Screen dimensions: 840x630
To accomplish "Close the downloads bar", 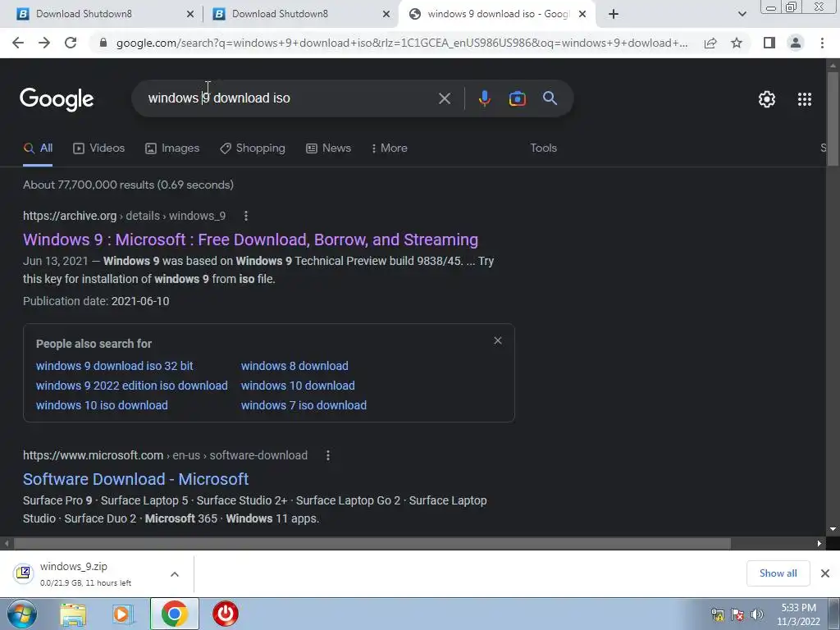I will [825, 573].
